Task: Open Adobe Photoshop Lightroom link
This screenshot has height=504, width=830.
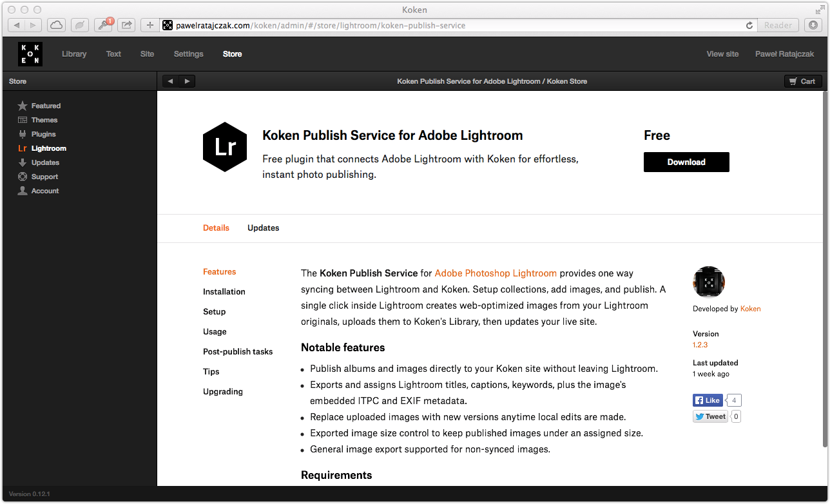Action: (496, 273)
